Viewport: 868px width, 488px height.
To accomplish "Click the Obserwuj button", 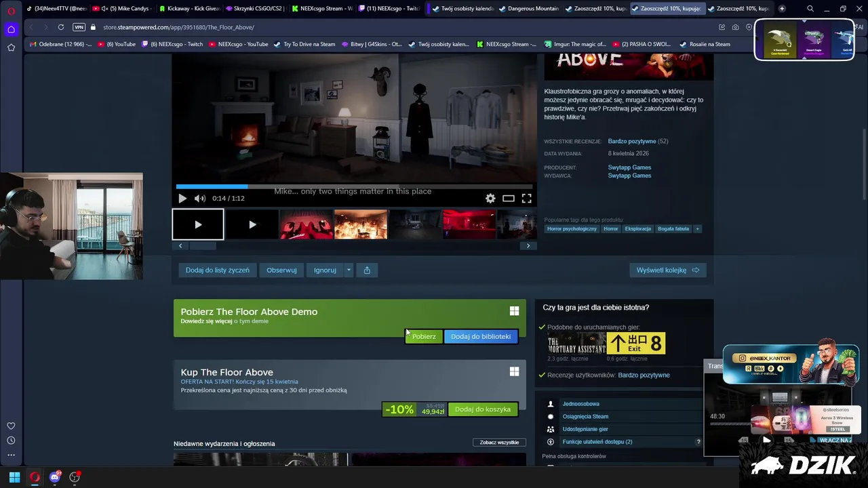I will pyautogui.click(x=281, y=270).
